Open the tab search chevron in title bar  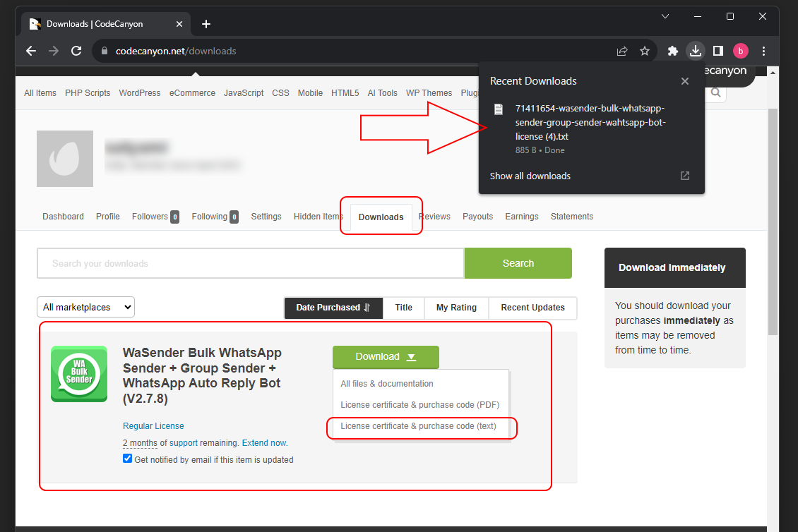(x=665, y=16)
